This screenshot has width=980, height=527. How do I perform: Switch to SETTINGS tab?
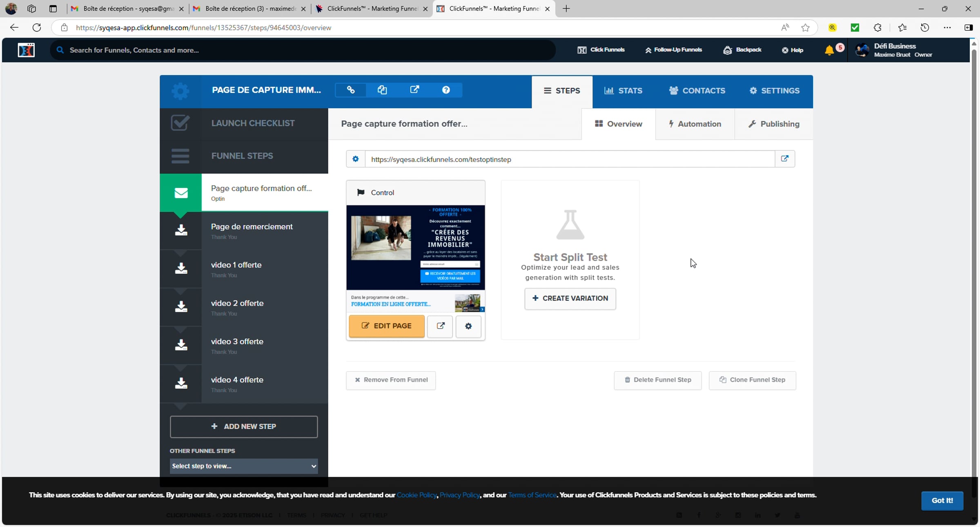775,91
